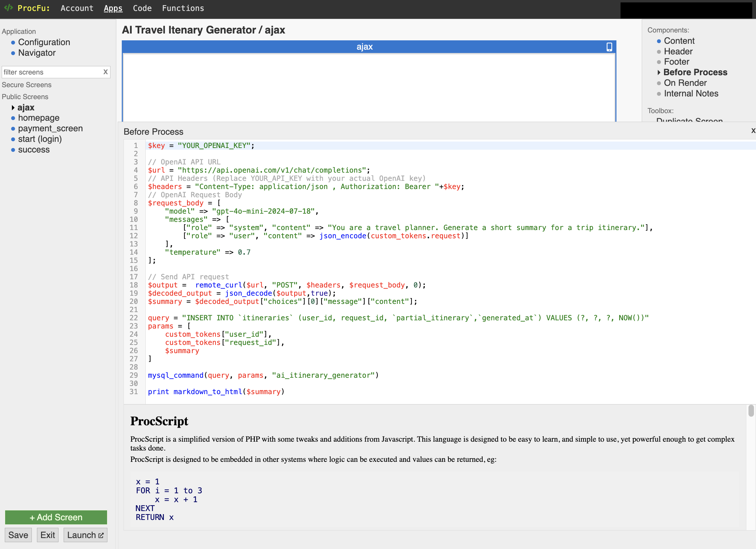Open Configuration under Application

coord(44,42)
